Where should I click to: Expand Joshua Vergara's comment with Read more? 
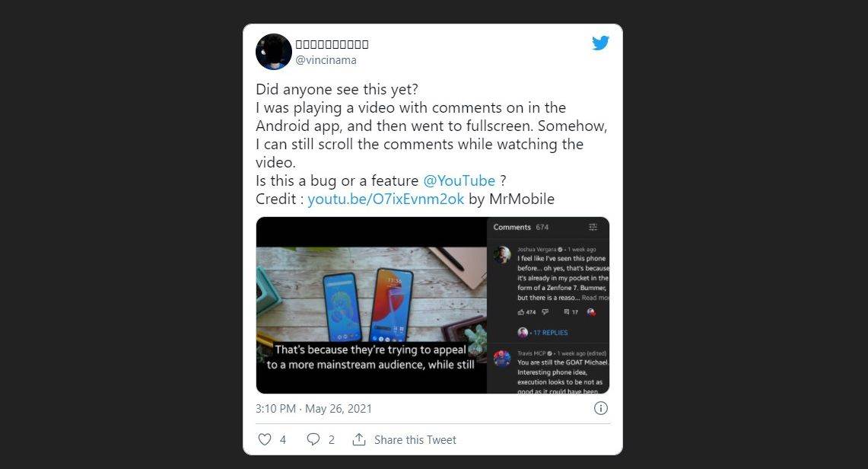click(596, 298)
